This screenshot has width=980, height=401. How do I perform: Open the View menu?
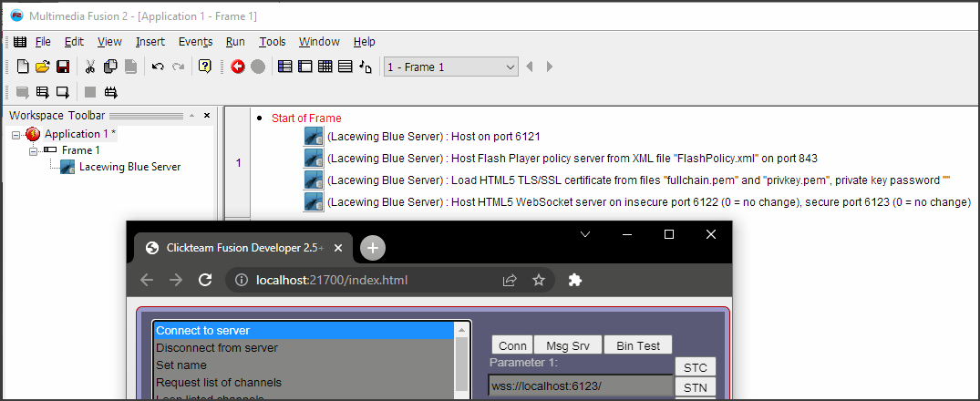[109, 42]
